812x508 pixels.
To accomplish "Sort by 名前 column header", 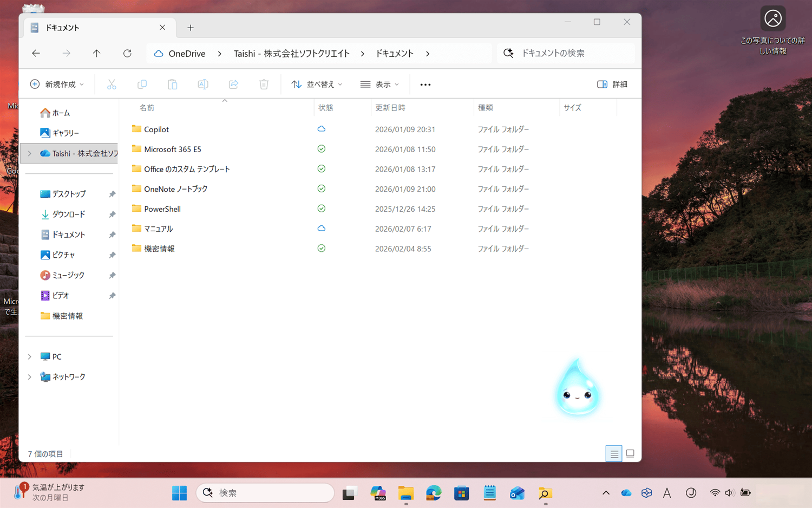I will pyautogui.click(x=147, y=108).
